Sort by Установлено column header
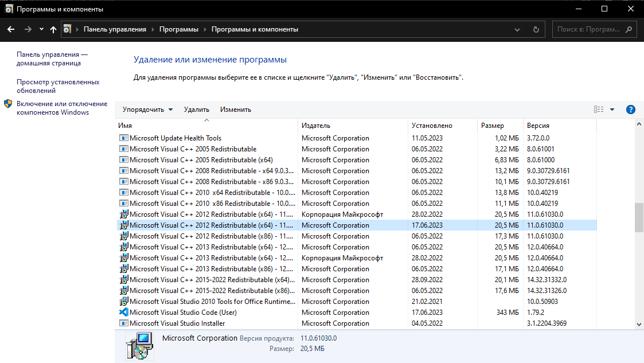Screen dimensions: 644x363 (x=443, y=126)
